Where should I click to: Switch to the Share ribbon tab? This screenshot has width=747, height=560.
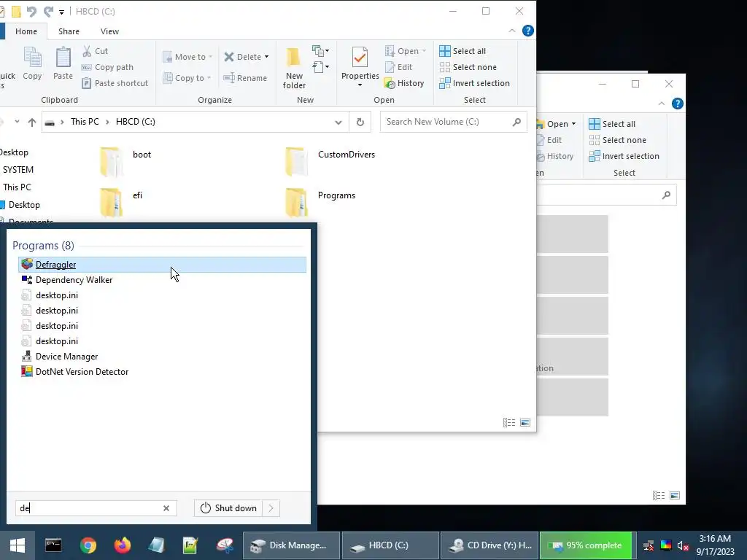pyautogui.click(x=69, y=31)
